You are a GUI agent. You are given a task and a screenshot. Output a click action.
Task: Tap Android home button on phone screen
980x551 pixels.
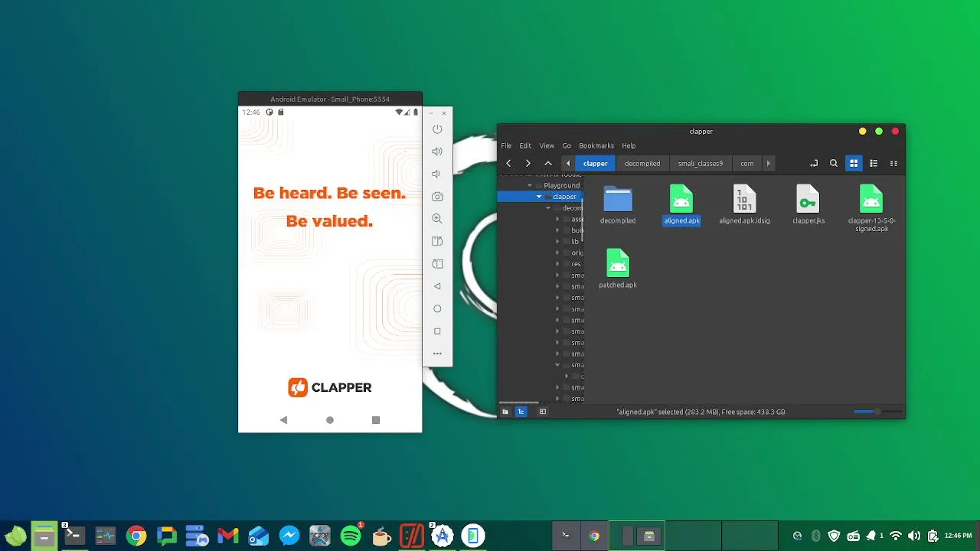click(x=330, y=420)
